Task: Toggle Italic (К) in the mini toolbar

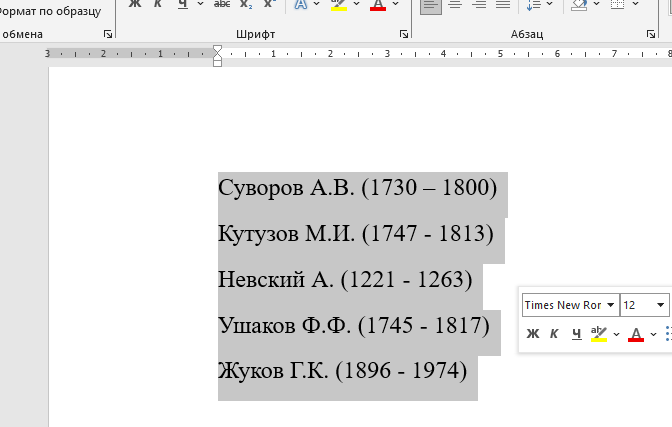Action: (554, 334)
